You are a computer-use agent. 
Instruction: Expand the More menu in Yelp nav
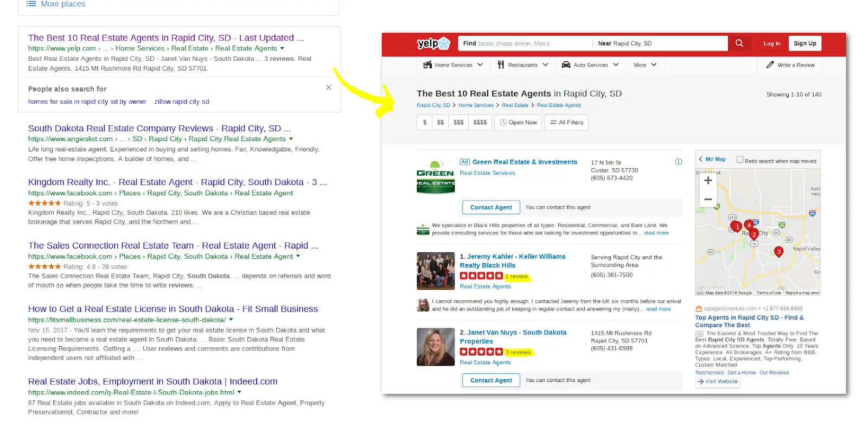(645, 65)
